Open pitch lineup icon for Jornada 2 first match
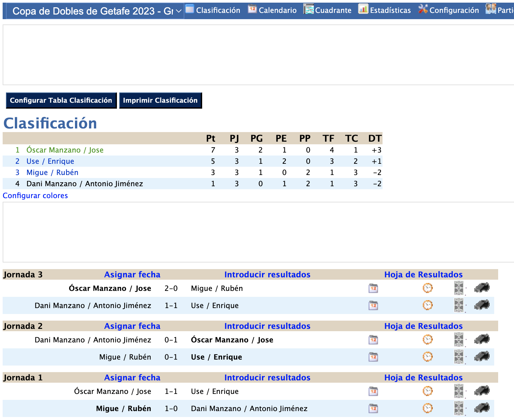Viewport: 514px width, 420px height. (x=459, y=340)
